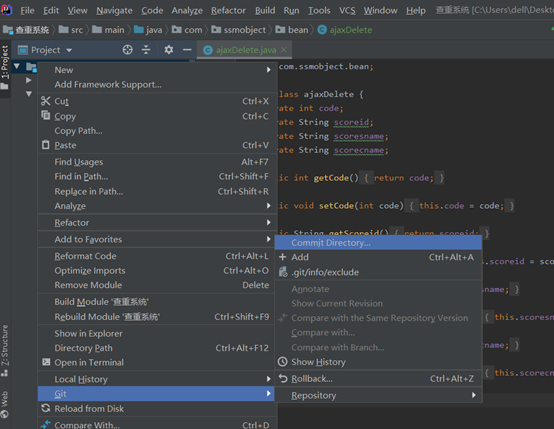Open the Project view dropdown
This screenshot has width=554, height=429.
pyautogui.click(x=69, y=50)
